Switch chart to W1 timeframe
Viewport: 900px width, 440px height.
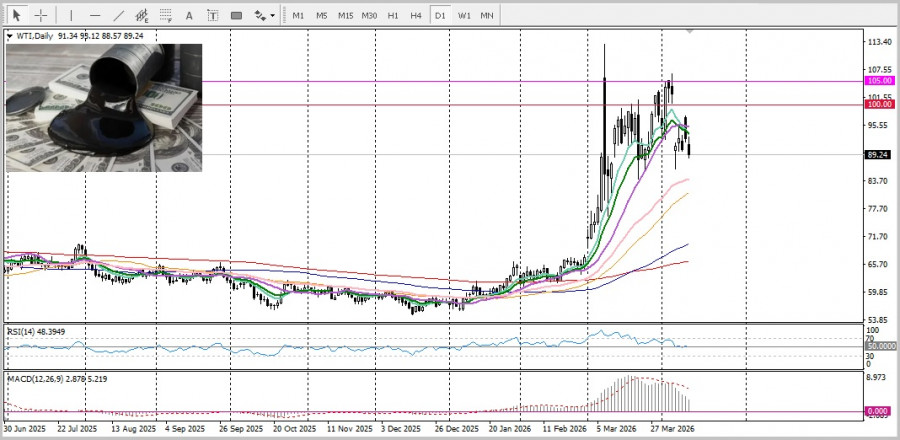[464, 15]
